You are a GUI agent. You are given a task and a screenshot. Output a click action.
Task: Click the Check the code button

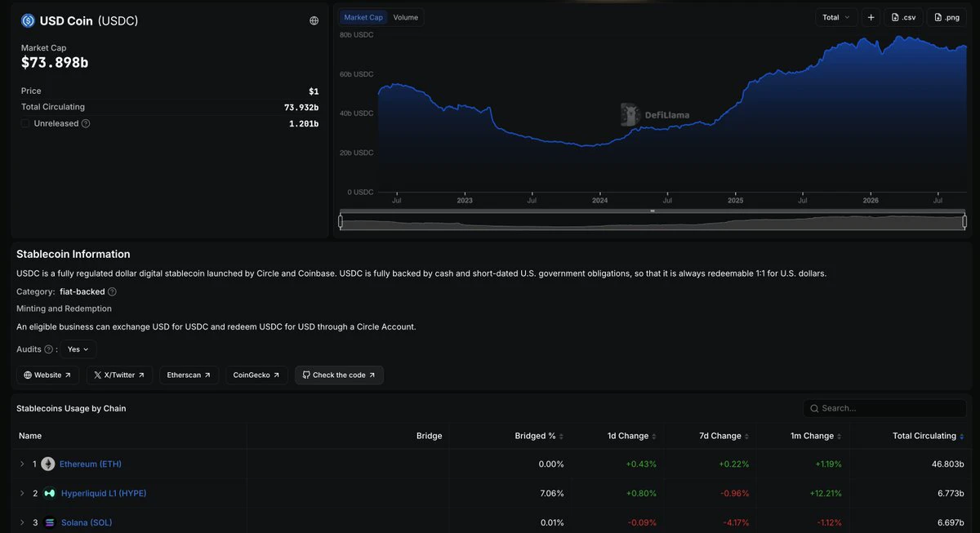tap(339, 375)
